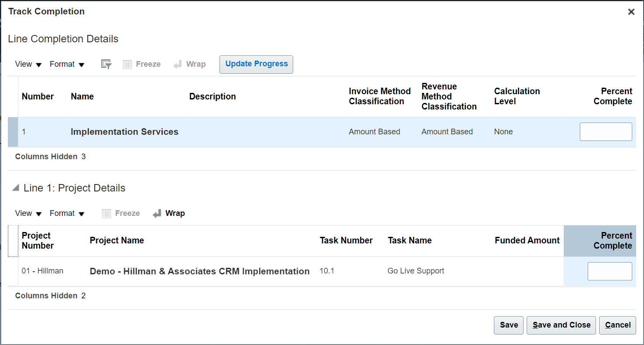Click the Cancel button
The width and height of the screenshot is (644, 345).
tap(617, 325)
